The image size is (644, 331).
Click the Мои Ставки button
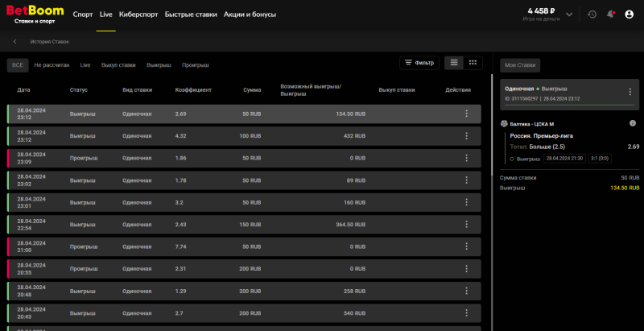tap(520, 65)
